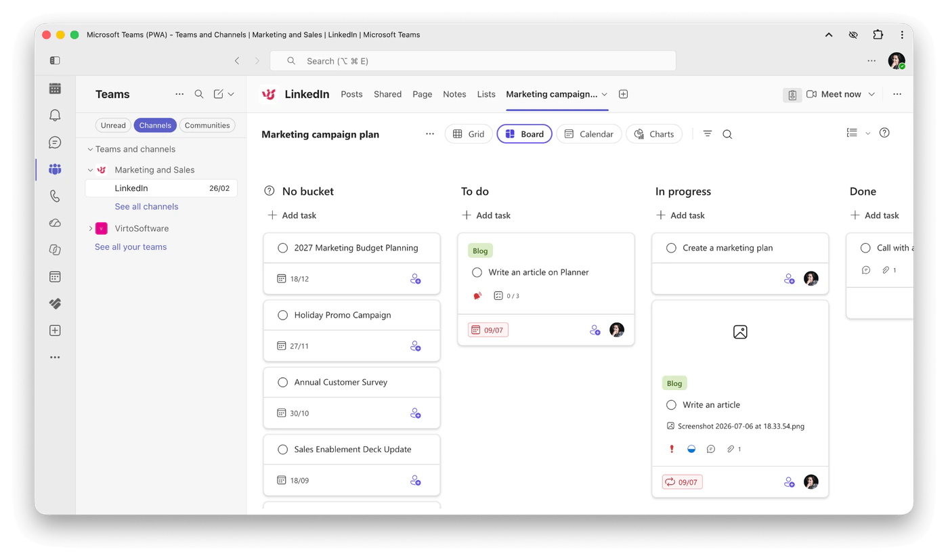Add task in the In progress bucket
Image resolution: width=948 pixels, height=560 pixels.
(x=681, y=215)
